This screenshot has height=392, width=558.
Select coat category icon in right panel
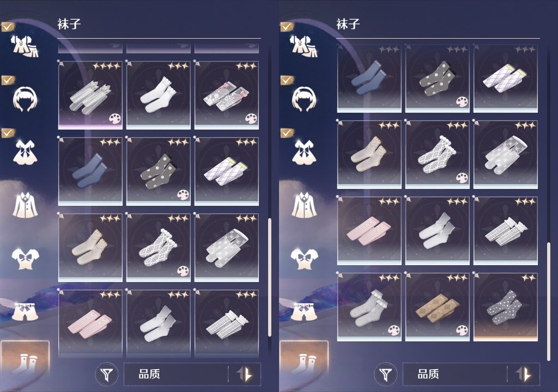pos(304,205)
